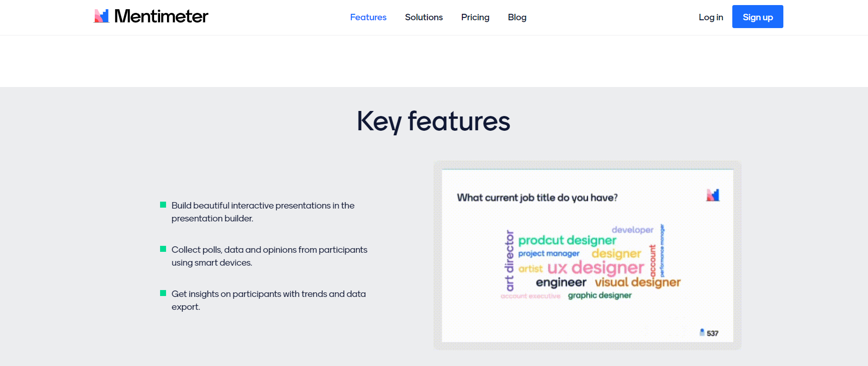Click the 'ux designer' word in cloud
Screen dimensions: 868x366
pyautogui.click(x=596, y=268)
